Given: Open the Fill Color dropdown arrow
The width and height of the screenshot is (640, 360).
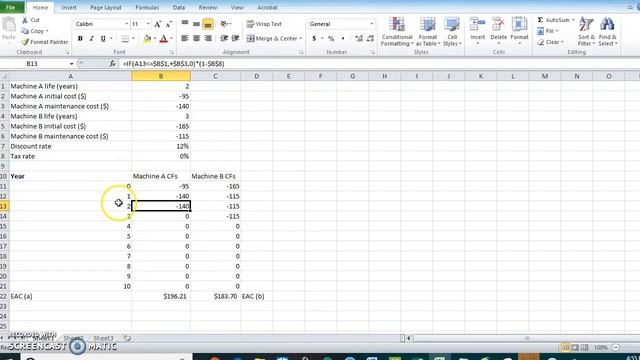Looking at the screenshot, I should (x=155, y=38).
